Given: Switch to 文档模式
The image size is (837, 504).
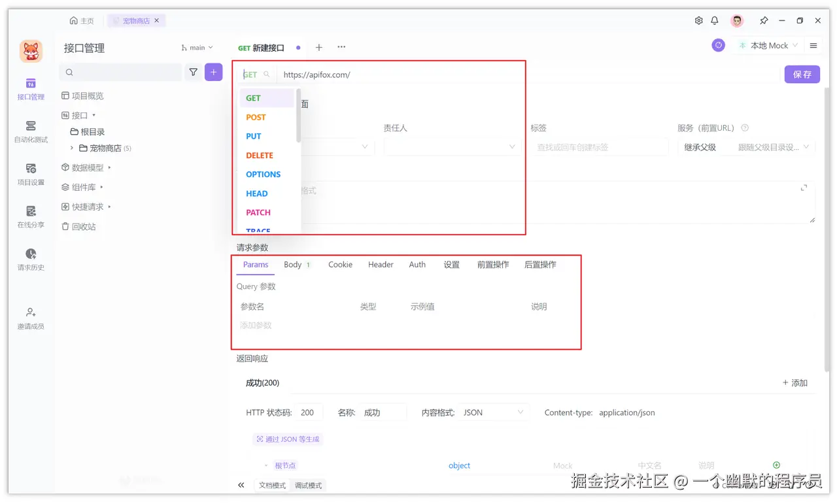Looking at the screenshot, I should point(273,486).
